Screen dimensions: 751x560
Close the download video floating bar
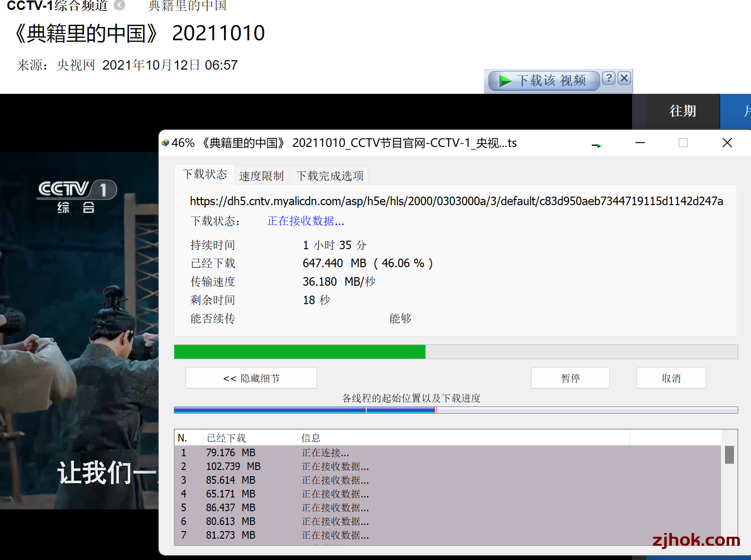[624, 78]
